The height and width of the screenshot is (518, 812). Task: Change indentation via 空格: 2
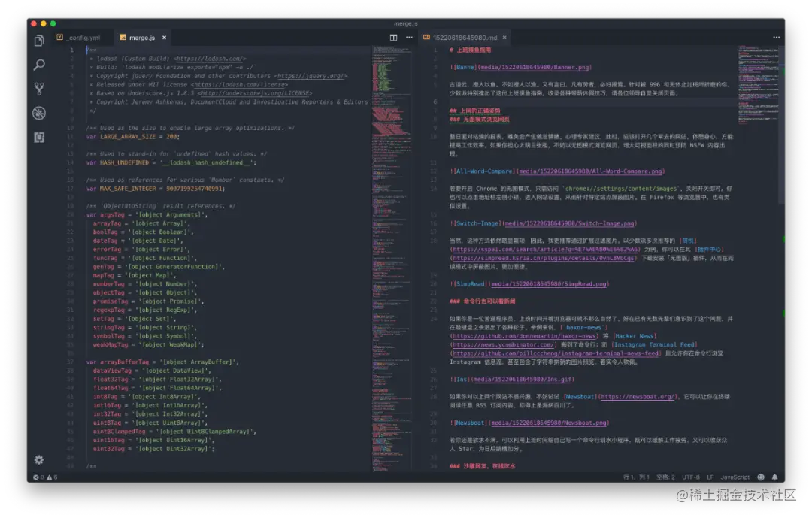665,477
